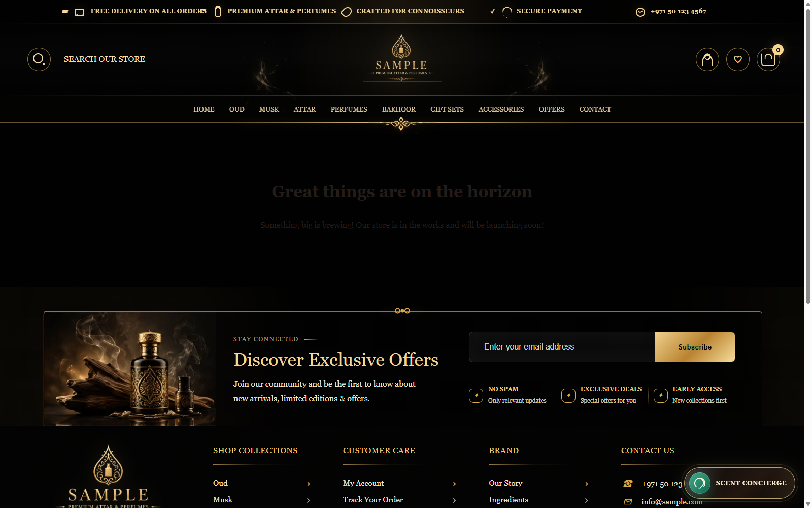
Task: Click the Early Access star icon
Action: pos(661,395)
